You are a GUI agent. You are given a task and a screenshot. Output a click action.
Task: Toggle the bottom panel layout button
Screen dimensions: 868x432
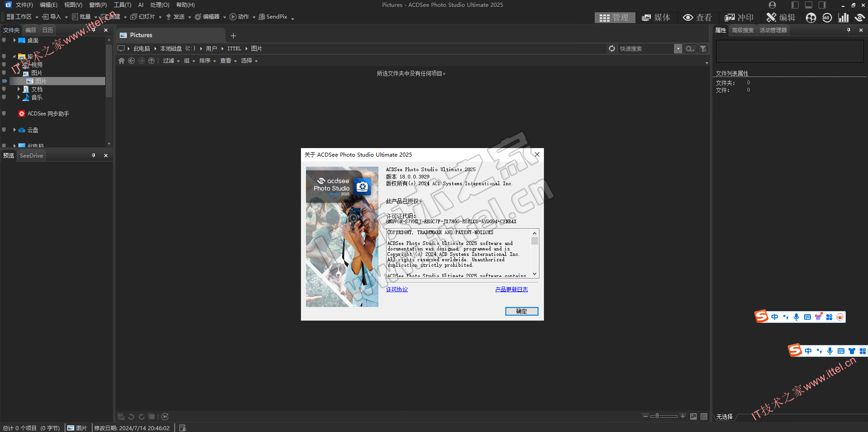click(x=809, y=5)
